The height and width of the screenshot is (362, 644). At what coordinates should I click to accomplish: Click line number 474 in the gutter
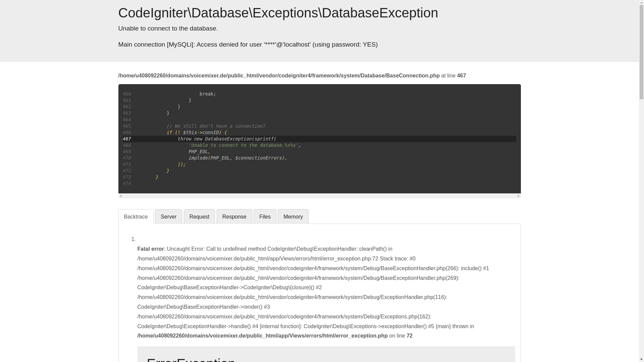[x=127, y=183]
